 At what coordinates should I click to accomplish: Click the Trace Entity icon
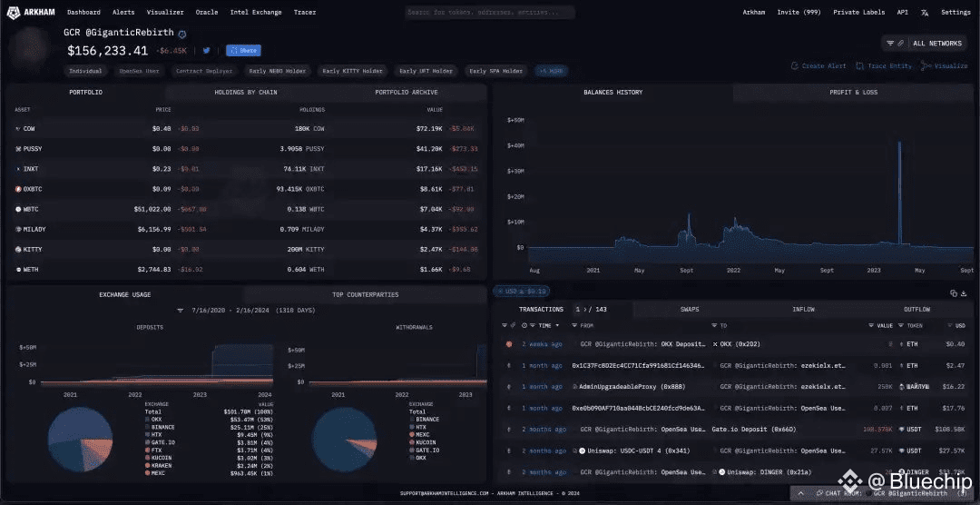click(860, 65)
